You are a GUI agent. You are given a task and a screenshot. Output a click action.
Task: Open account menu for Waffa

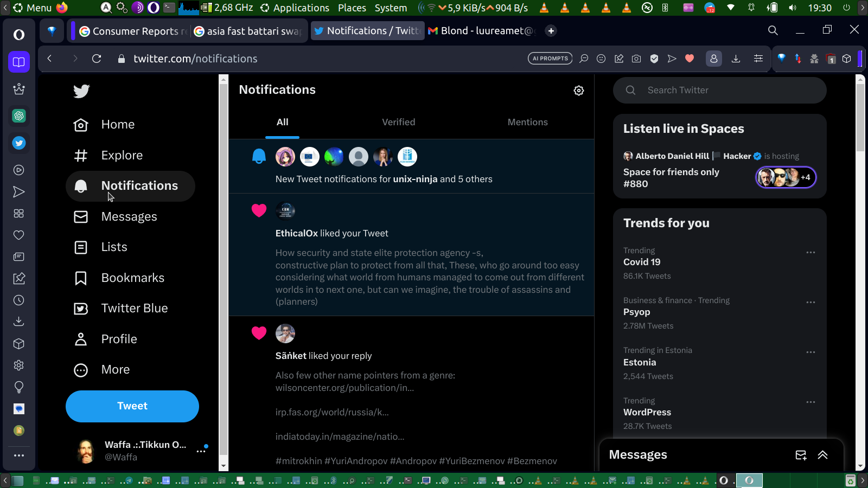click(201, 451)
